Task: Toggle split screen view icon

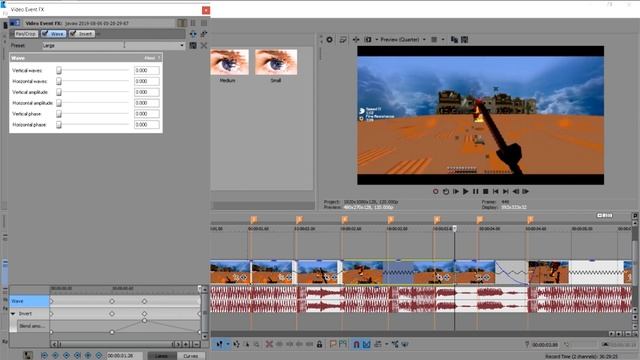Action: point(368,40)
